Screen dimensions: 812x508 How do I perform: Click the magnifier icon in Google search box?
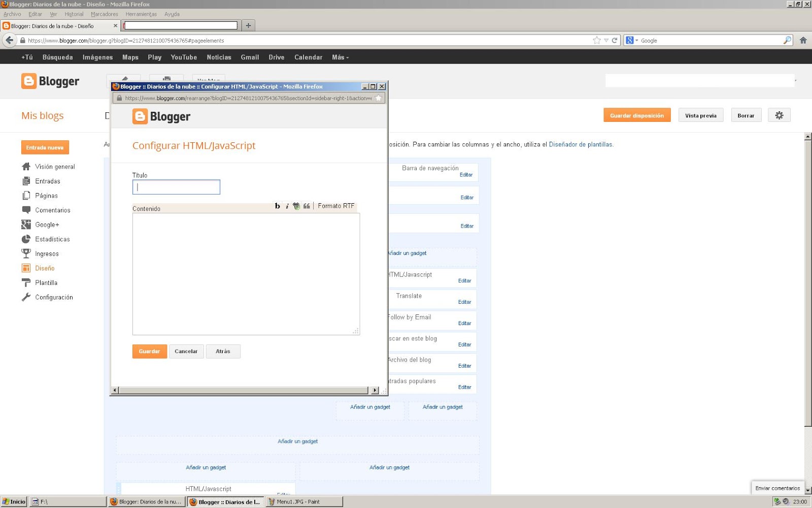pyautogui.click(x=787, y=40)
